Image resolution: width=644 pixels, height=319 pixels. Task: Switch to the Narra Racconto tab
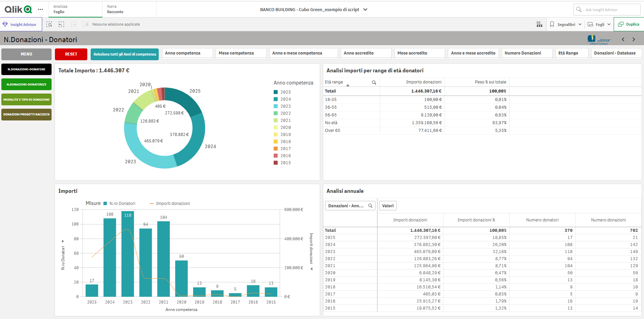[115, 9]
